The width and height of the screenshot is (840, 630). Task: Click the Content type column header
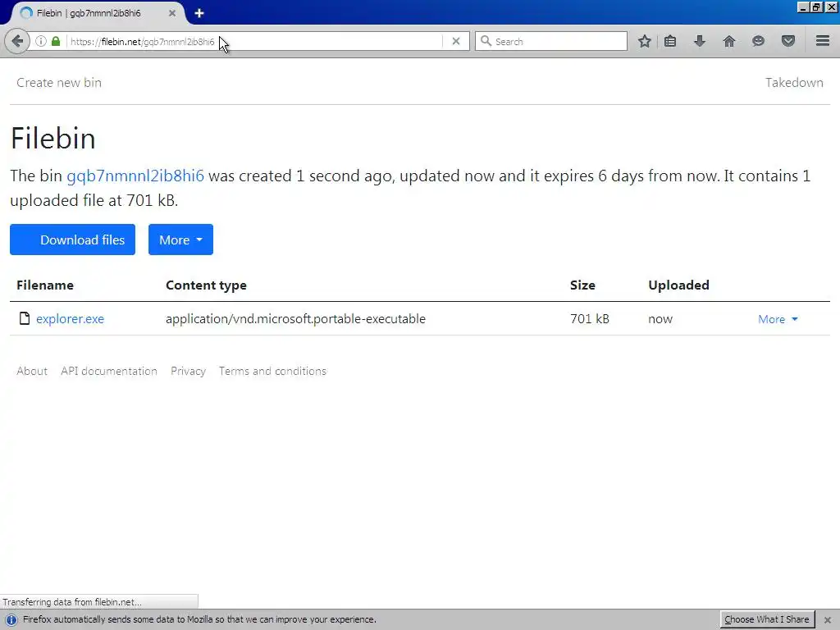[x=206, y=285]
